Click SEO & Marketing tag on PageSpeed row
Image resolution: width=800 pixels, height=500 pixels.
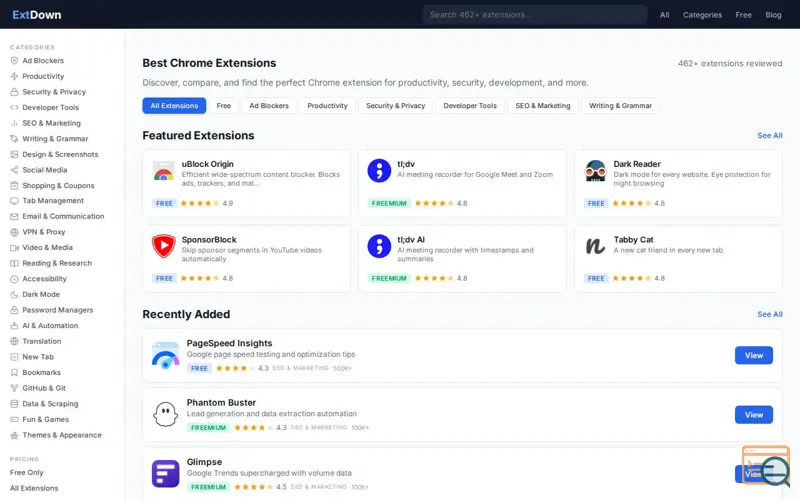300,368
